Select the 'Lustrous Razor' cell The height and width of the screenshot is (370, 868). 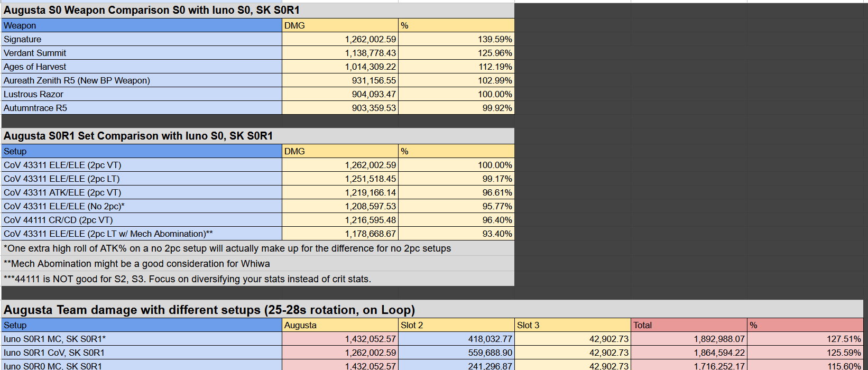pyautogui.click(x=142, y=94)
